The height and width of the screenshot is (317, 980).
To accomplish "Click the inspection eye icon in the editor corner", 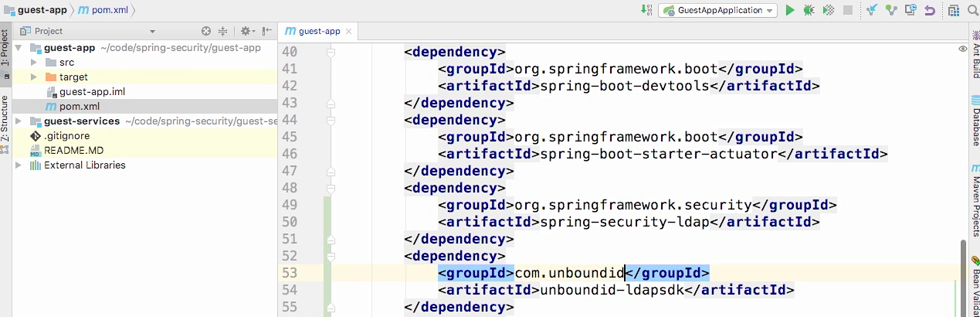I will click(963, 48).
